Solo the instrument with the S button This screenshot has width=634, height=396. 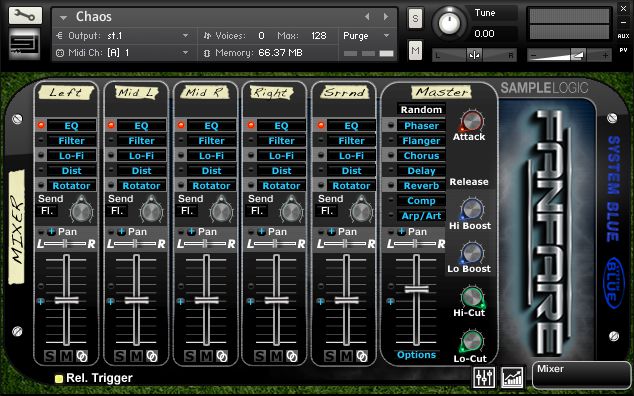[x=415, y=19]
